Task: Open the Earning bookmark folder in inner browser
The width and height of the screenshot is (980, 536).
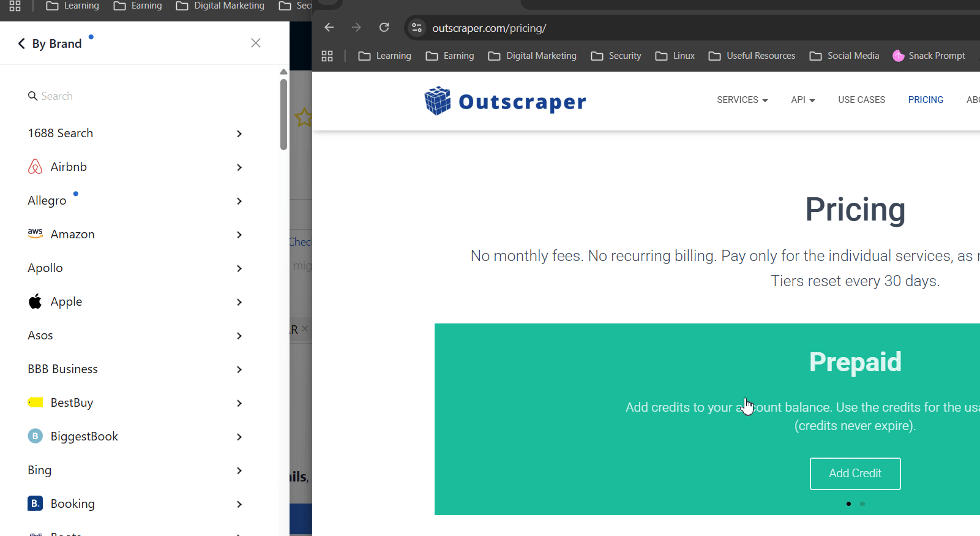Action: tap(450, 56)
